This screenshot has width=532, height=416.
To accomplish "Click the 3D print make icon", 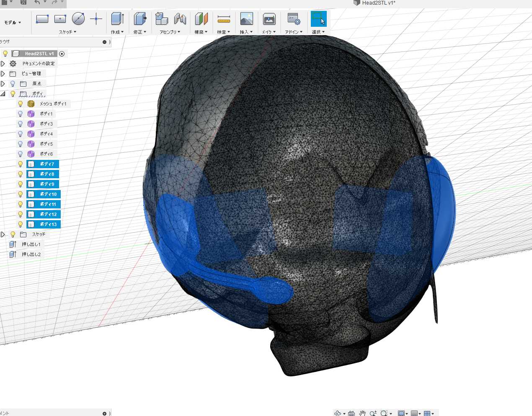I will pyautogui.click(x=269, y=19).
